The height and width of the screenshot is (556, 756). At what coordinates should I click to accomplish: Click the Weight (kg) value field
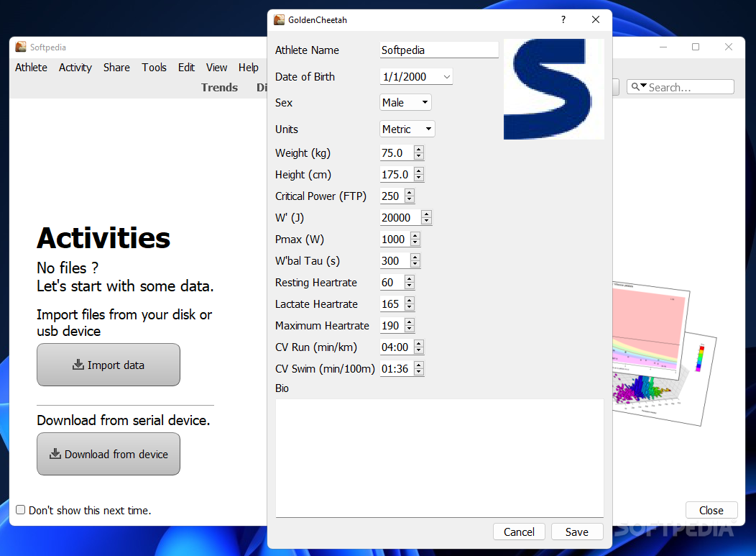point(397,153)
